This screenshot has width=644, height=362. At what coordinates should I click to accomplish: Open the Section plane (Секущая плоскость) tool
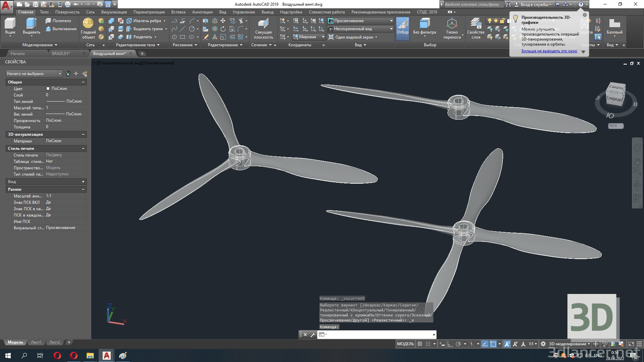pos(263,28)
